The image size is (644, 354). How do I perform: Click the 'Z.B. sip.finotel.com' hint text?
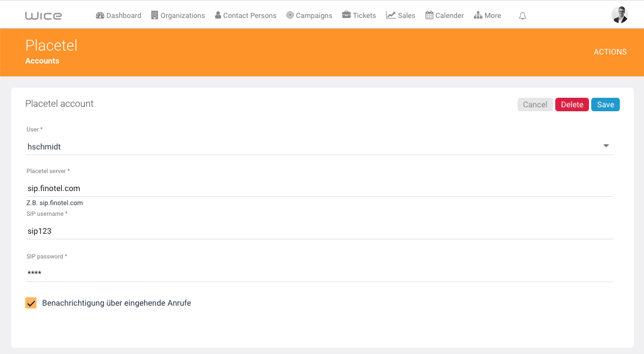click(54, 203)
